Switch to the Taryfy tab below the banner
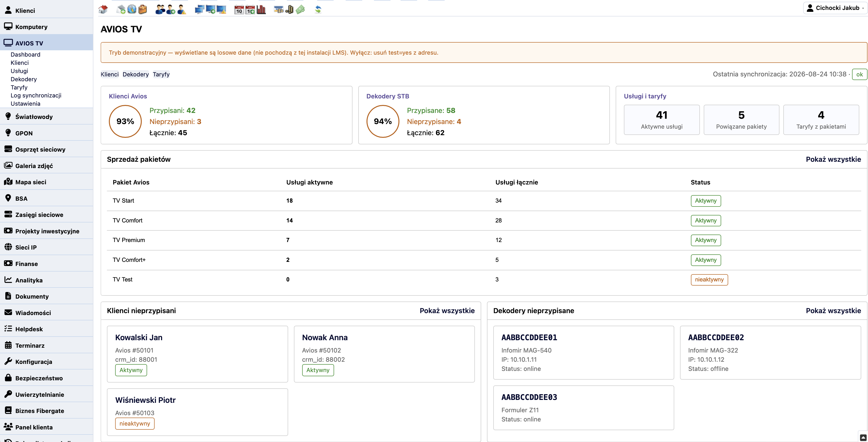Image resolution: width=868 pixels, height=442 pixels. click(161, 74)
